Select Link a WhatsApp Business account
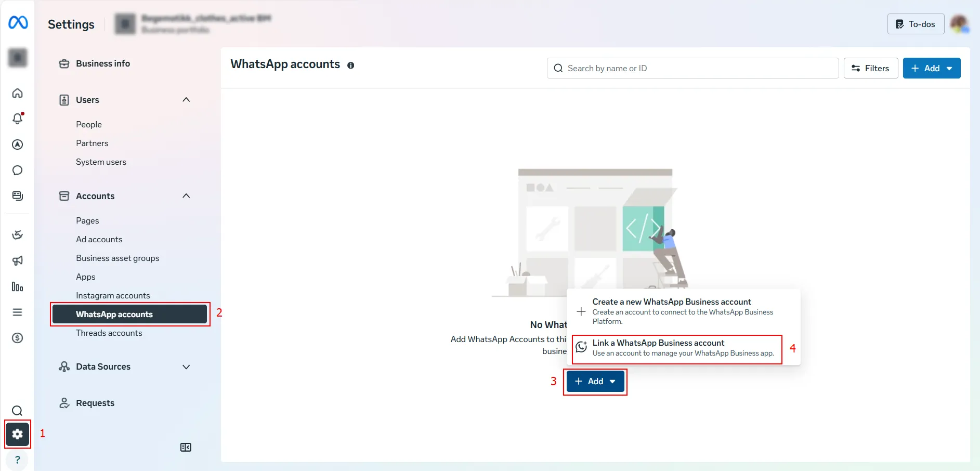 (x=683, y=348)
